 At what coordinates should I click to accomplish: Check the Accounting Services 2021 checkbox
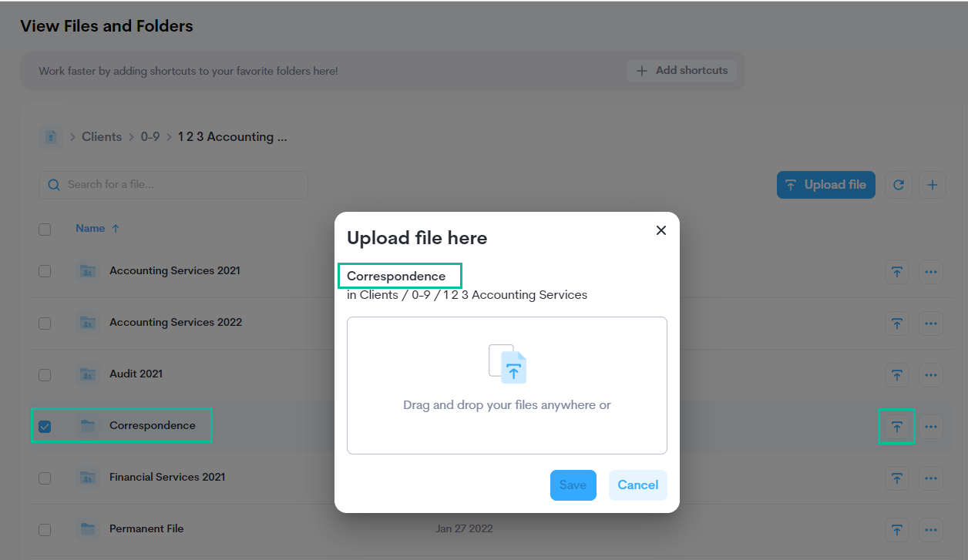click(45, 271)
